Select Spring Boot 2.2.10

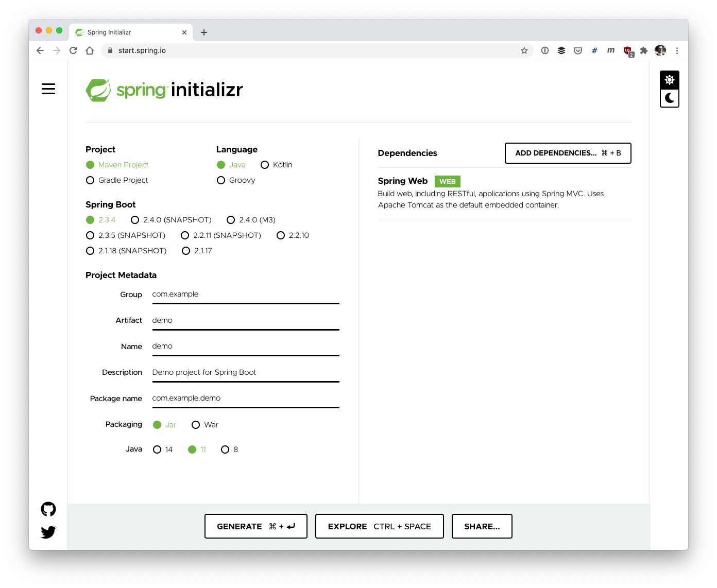293,235
